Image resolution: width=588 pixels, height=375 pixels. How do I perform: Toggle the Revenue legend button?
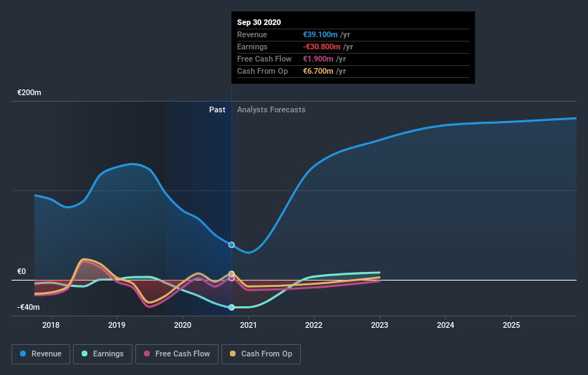41,354
